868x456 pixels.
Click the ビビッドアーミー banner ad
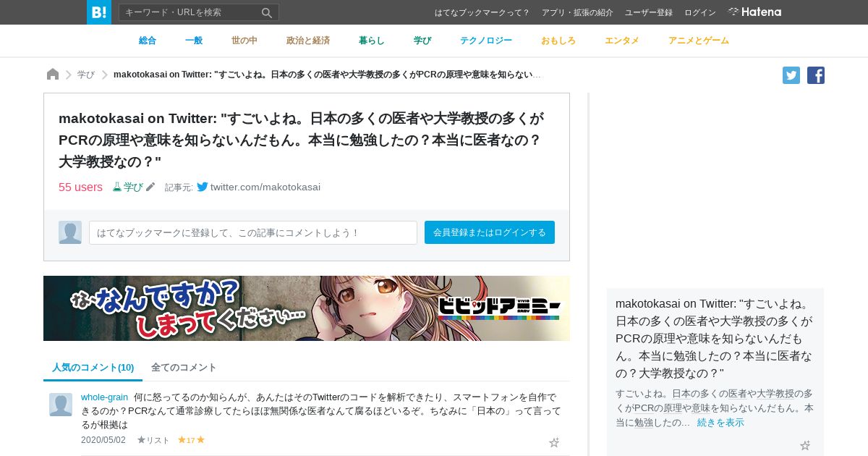coord(307,308)
